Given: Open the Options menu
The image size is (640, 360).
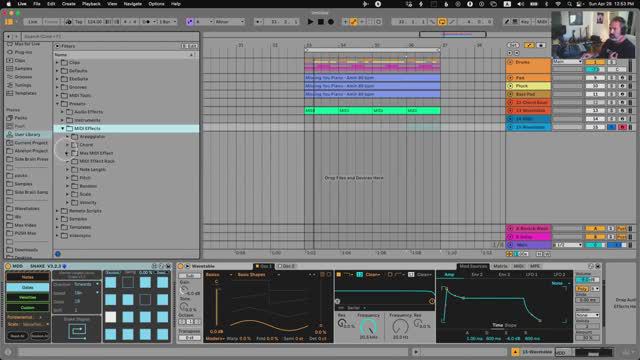Looking at the screenshot, I should click(156, 4).
